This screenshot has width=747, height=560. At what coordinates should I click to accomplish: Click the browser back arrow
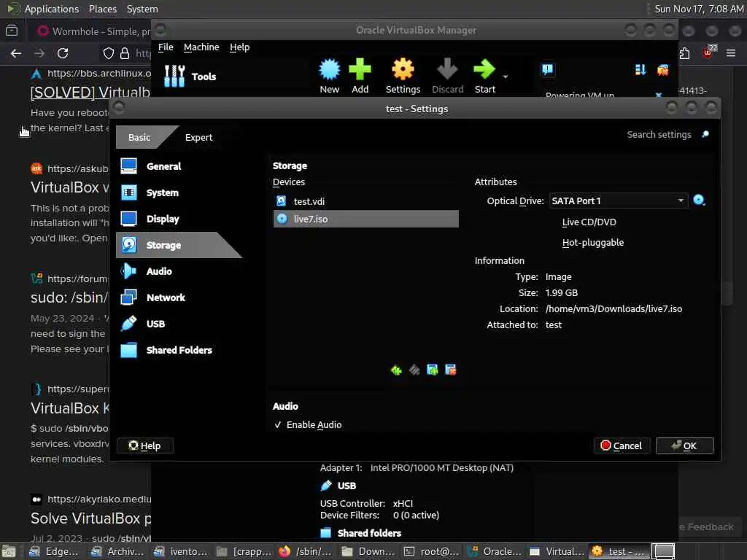16,53
